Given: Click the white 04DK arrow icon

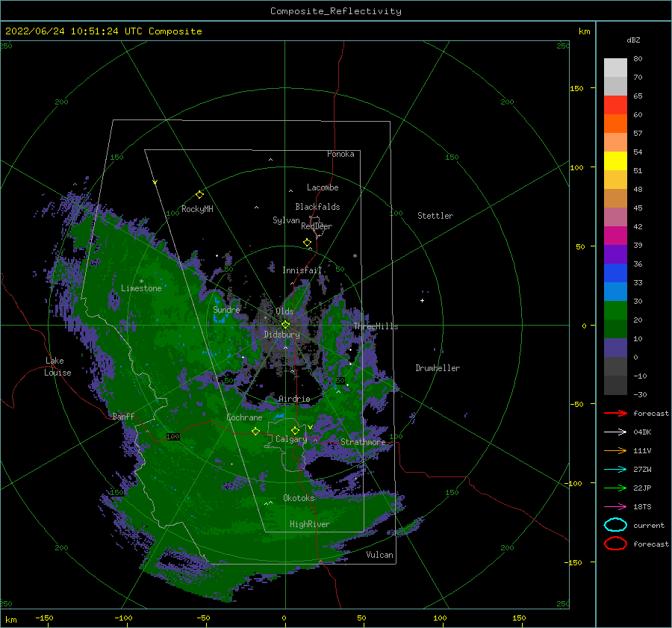Looking at the screenshot, I should (615, 432).
